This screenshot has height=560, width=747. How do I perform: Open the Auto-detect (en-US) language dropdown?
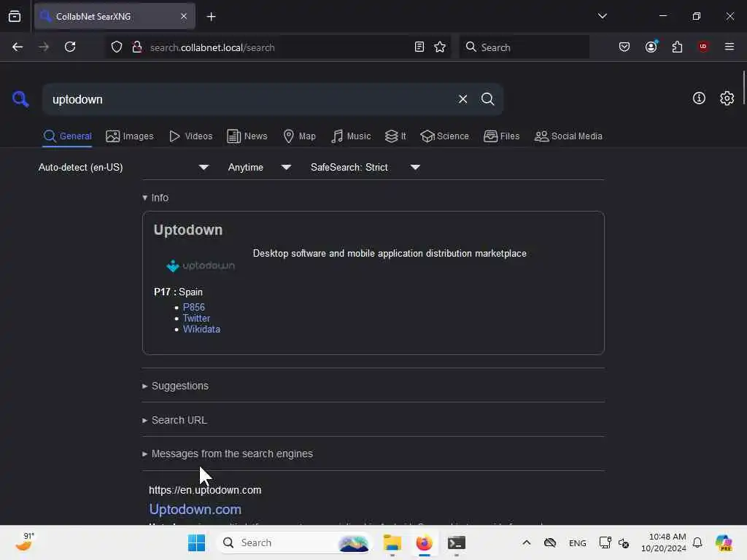click(123, 167)
